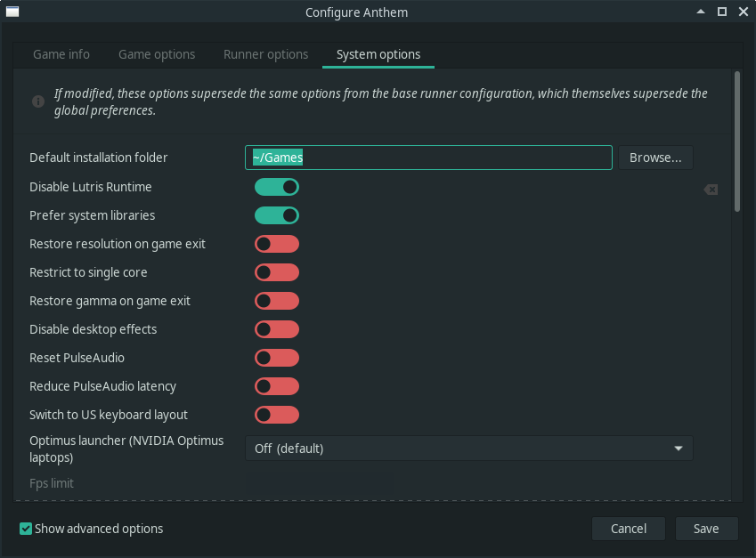Image resolution: width=756 pixels, height=558 pixels.
Task: Switch to Game options tab
Action: point(157,54)
